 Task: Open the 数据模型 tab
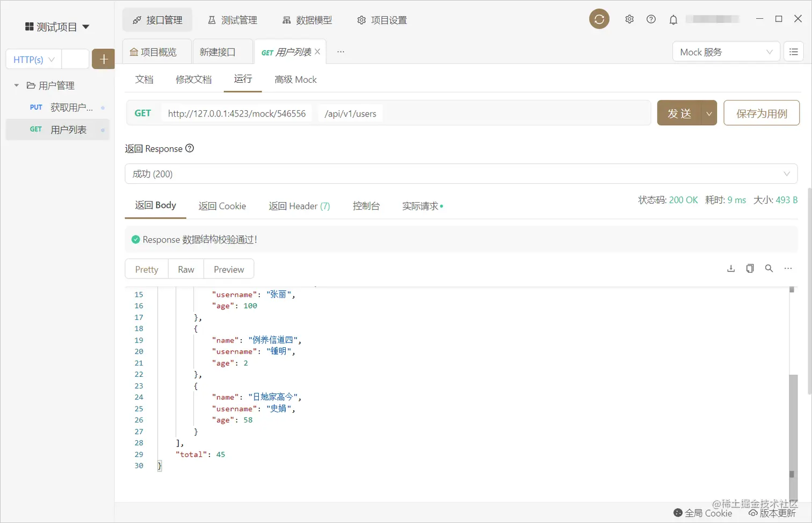click(307, 20)
